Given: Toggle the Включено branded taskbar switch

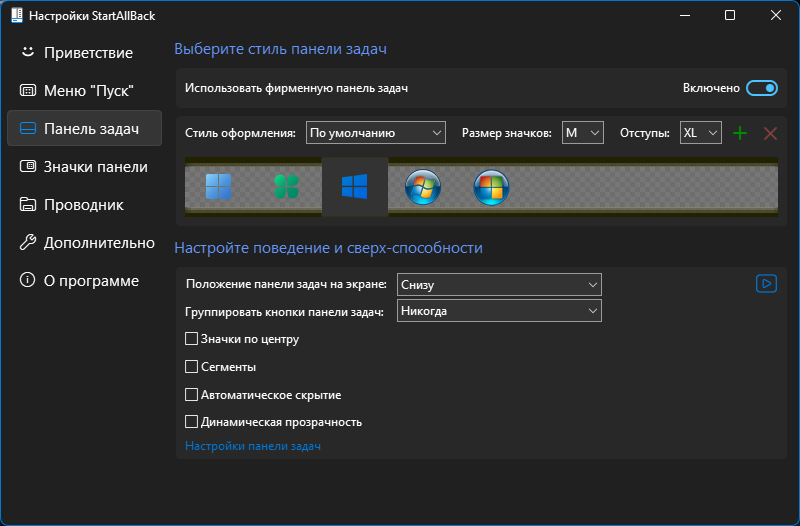Looking at the screenshot, I should [x=762, y=88].
